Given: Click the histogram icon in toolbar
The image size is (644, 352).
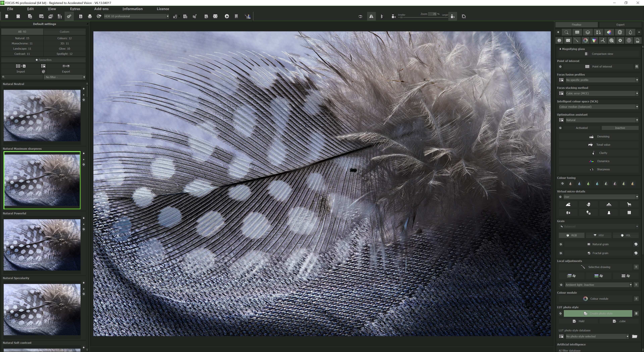Looking at the screenshot, I should [x=248, y=16].
